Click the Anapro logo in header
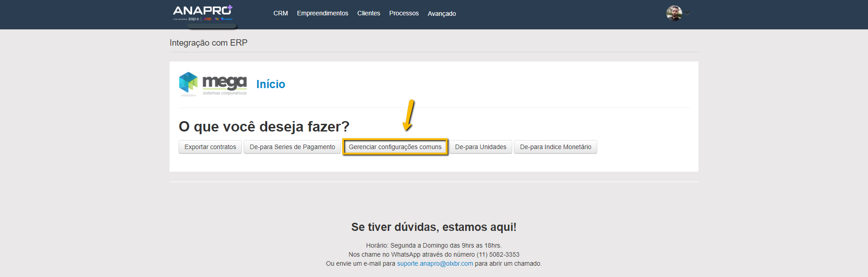The width and height of the screenshot is (868, 277). coord(202,10)
